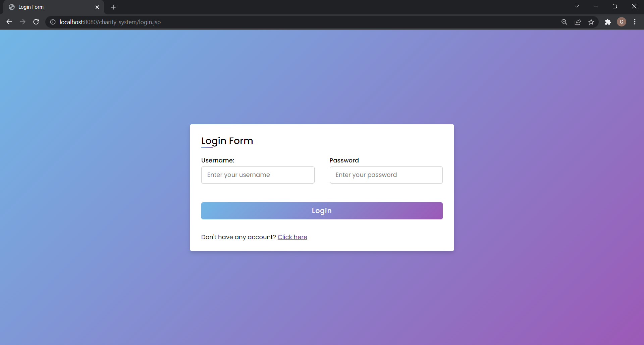The image size is (644, 345).
Task: Click the Password field labeled Enter your password
Action: click(x=386, y=175)
